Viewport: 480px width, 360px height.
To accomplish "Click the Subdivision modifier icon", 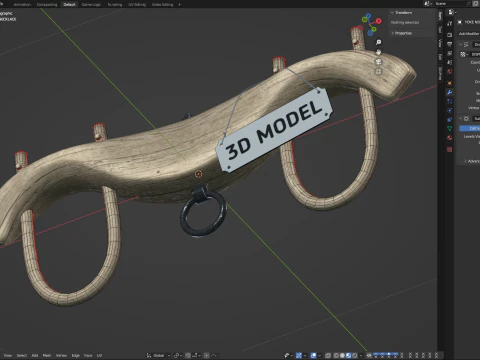I will pyautogui.click(x=466, y=119).
